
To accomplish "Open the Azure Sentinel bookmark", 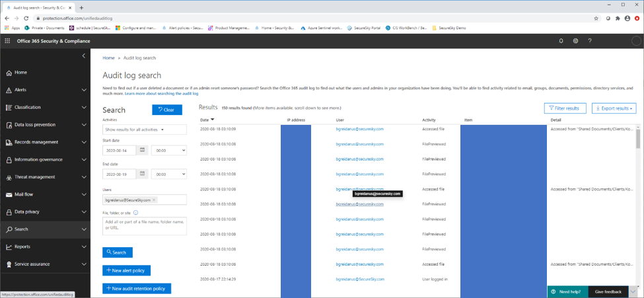I will 321,28.
